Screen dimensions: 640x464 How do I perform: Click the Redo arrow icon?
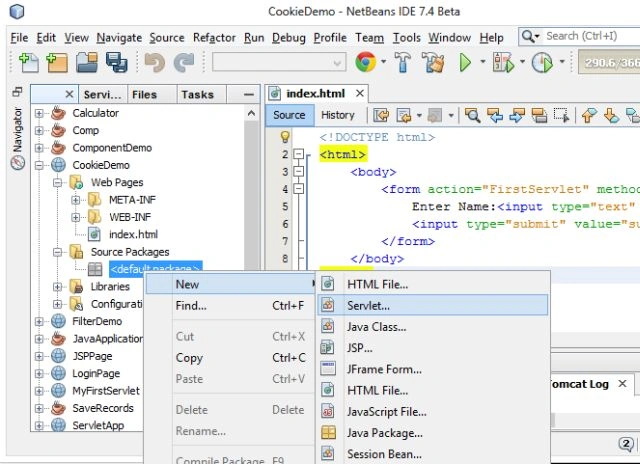pyautogui.click(x=184, y=63)
